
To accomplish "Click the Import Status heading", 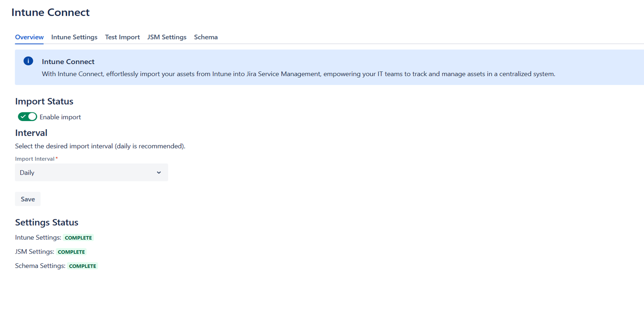I will [x=44, y=101].
